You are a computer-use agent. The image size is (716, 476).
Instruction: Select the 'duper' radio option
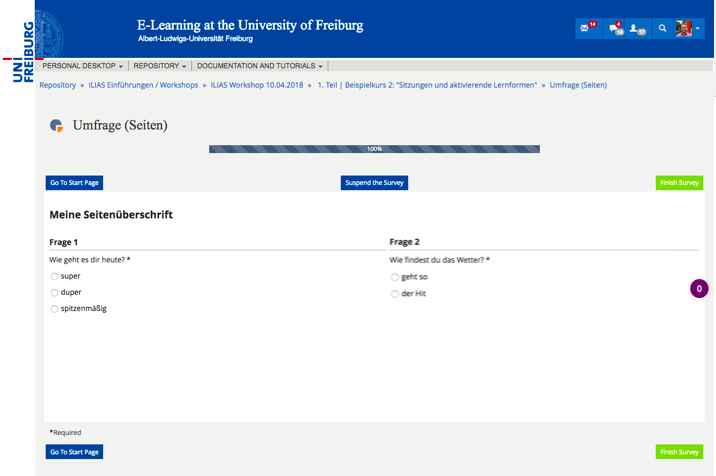(54, 293)
